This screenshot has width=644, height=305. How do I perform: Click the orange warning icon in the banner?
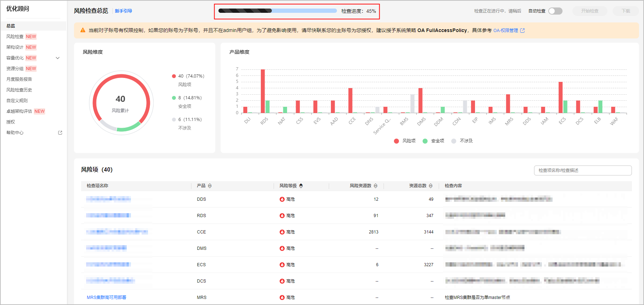point(83,30)
